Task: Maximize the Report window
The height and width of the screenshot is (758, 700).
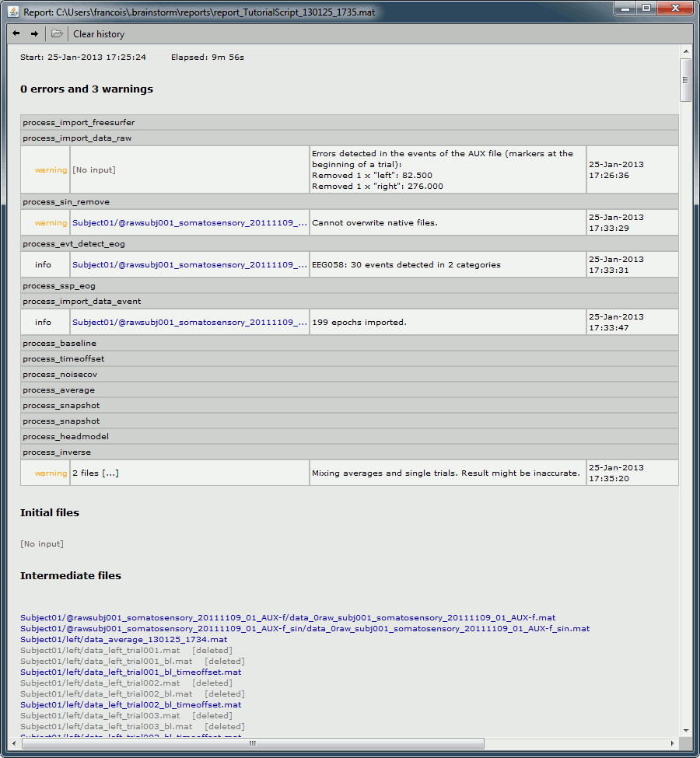Action: [646, 8]
